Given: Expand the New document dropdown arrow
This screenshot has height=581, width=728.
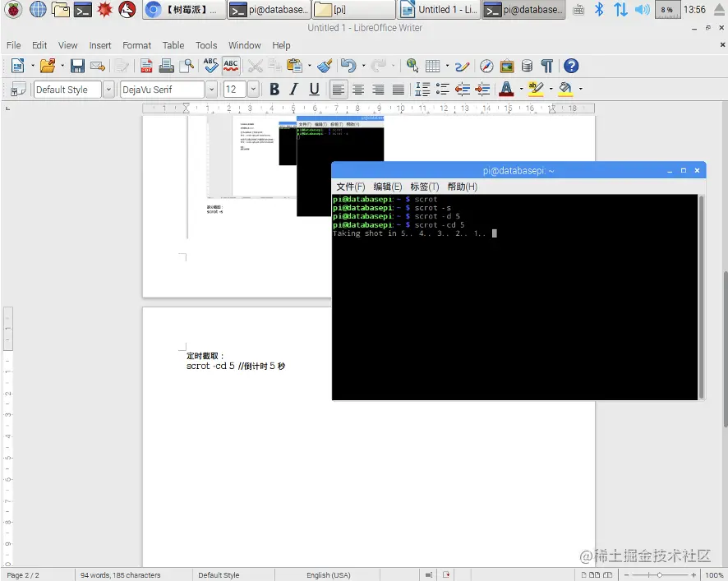Looking at the screenshot, I should 33,66.
